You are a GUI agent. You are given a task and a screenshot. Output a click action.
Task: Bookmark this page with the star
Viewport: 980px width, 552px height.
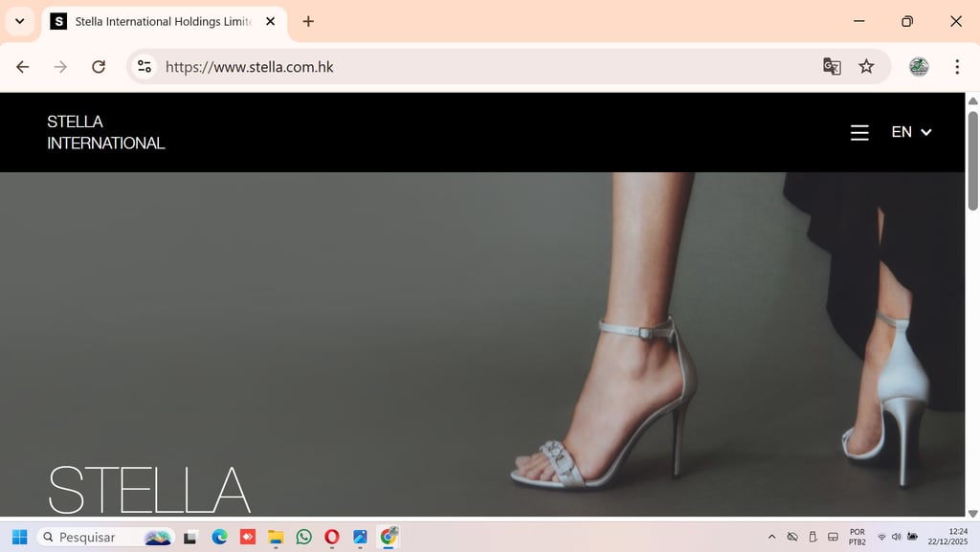(x=866, y=66)
